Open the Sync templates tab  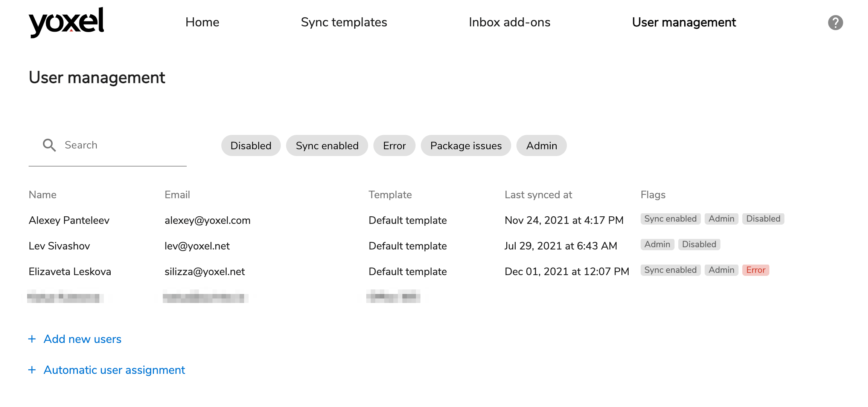pyautogui.click(x=344, y=22)
